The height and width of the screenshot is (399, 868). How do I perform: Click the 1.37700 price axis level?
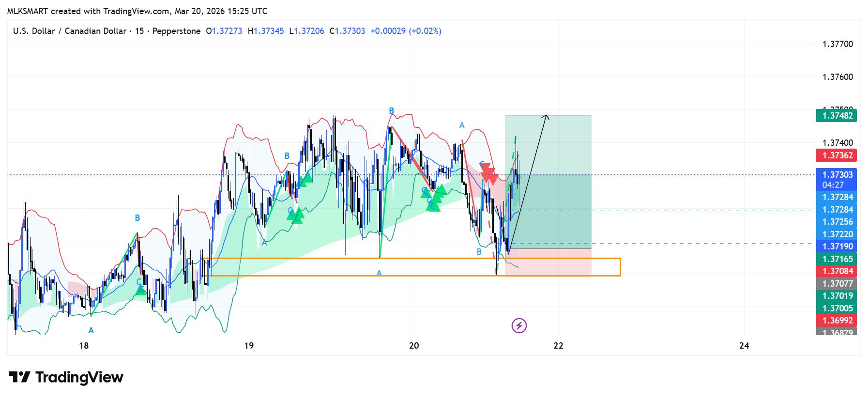click(837, 44)
